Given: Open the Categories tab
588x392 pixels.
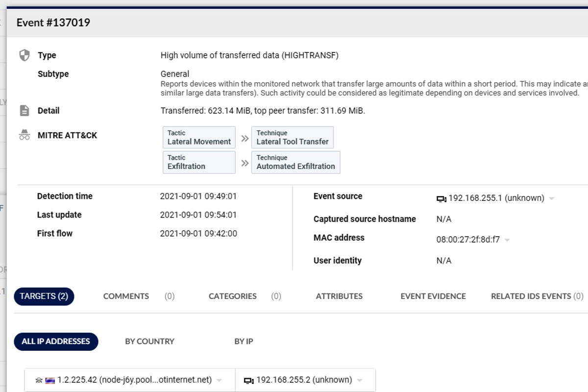Looking at the screenshot, I should 232,296.
